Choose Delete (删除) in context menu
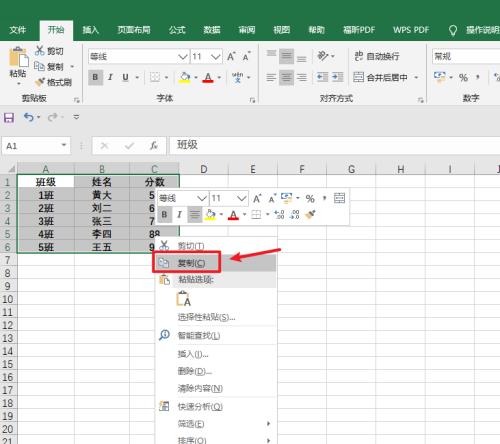Image resolution: width=500 pixels, height=444 pixels. coord(216,371)
